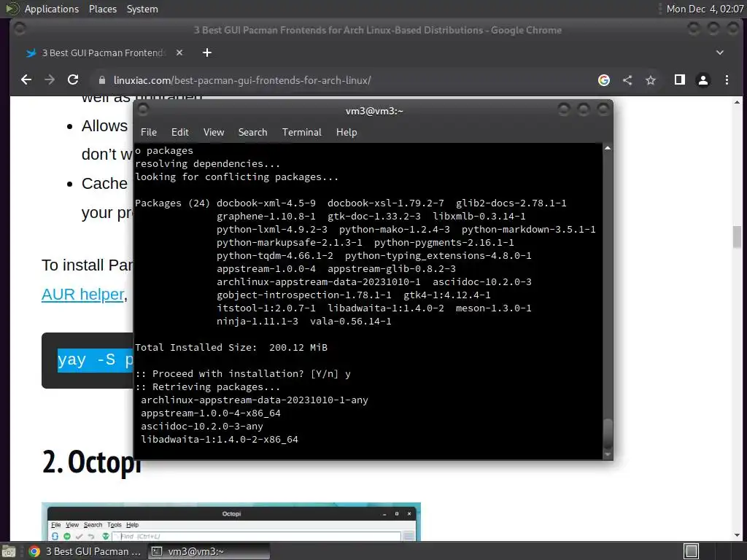Click 'archlinux-appstream-data-20231010-1-any' download line
747x560 pixels.
point(255,400)
